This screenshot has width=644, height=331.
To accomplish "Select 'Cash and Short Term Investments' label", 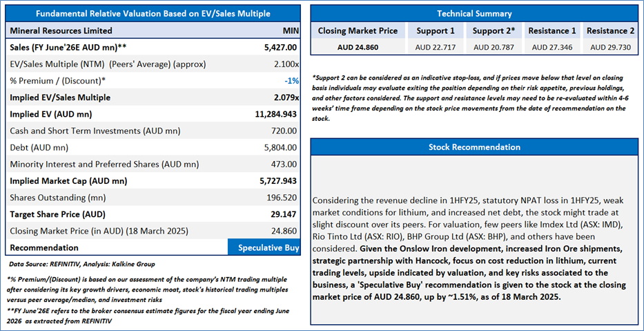I will tap(95, 131).
